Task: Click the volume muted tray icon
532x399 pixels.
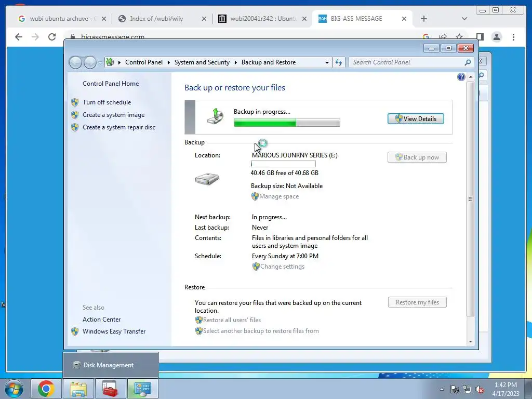Action: [480, 390]
